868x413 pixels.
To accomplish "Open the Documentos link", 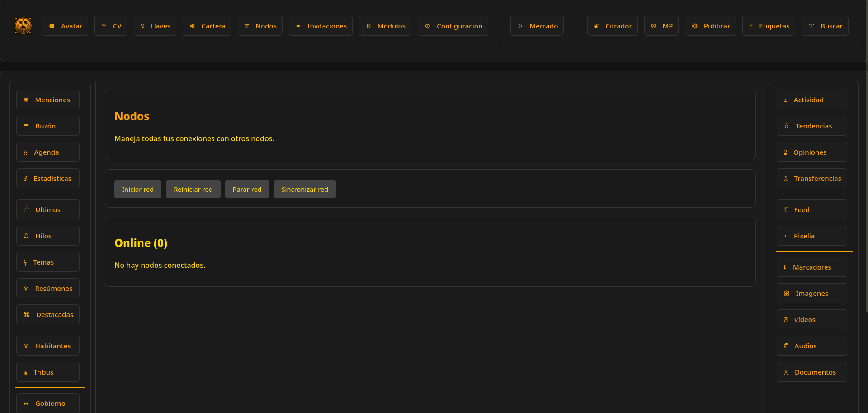I will (x=811, y=372).
